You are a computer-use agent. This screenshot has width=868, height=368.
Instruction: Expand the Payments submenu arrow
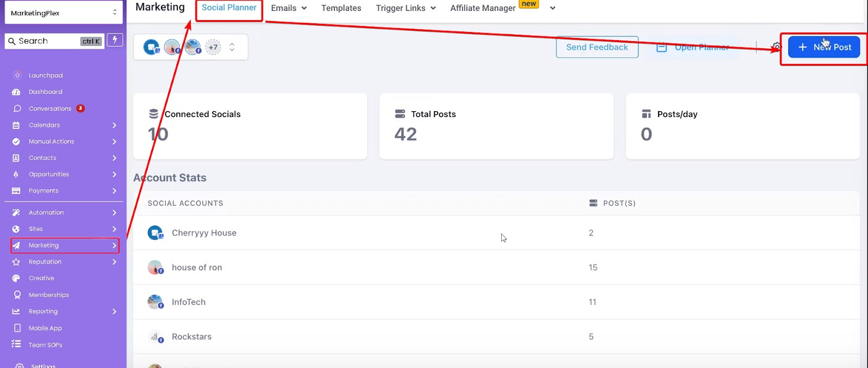tap(114, 191)
